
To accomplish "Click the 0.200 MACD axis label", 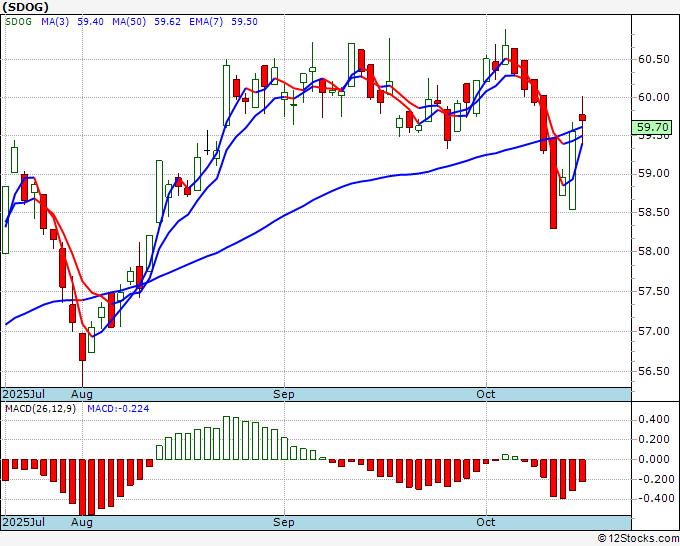I will [x=654, y=439].
